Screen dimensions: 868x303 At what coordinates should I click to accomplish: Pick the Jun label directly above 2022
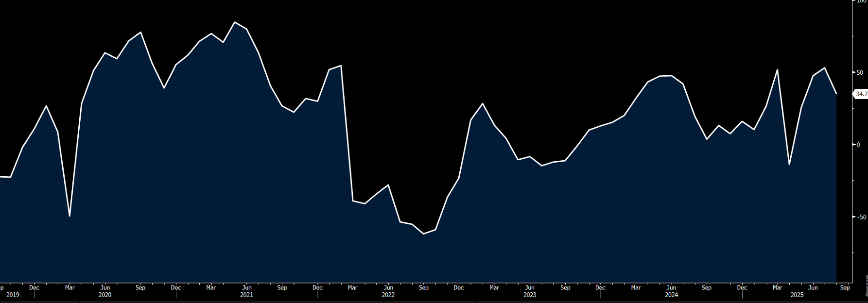pos(388,287)
